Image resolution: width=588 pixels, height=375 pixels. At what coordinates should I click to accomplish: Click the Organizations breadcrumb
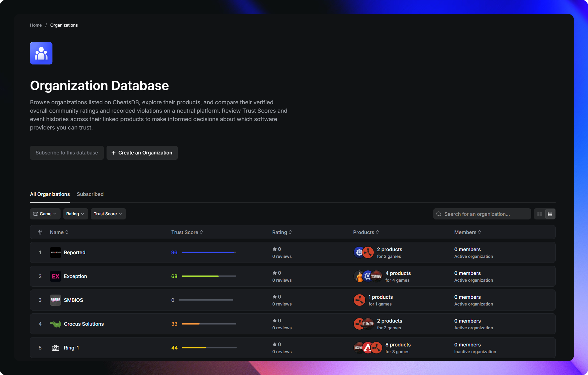point(64,25)
